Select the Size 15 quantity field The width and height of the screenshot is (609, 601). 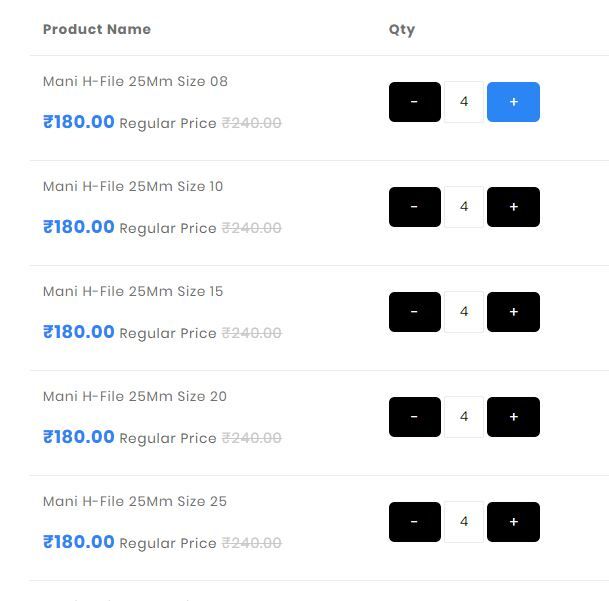[464, 312]
